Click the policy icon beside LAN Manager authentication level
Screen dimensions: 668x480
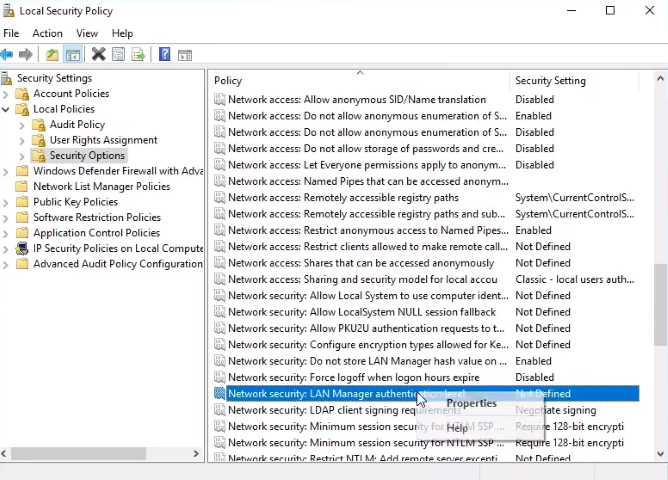point(219,394)
